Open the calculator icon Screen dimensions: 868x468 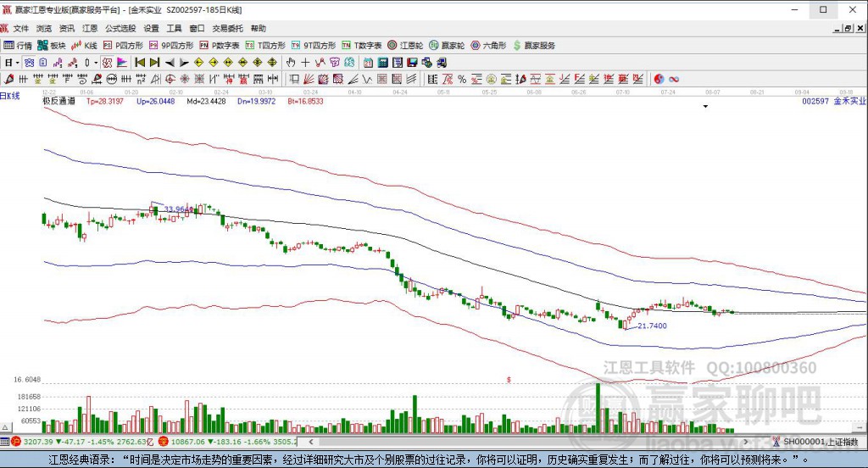(x=382, y=63)
